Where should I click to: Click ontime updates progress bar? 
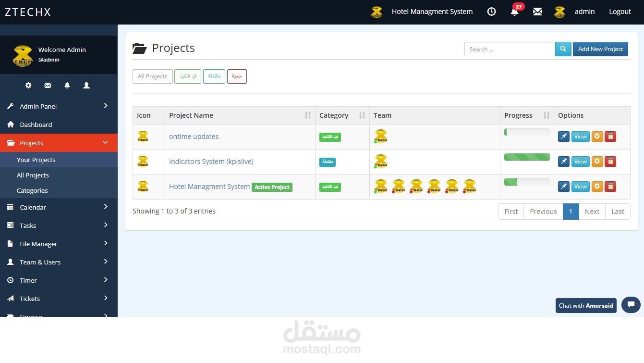527,132
